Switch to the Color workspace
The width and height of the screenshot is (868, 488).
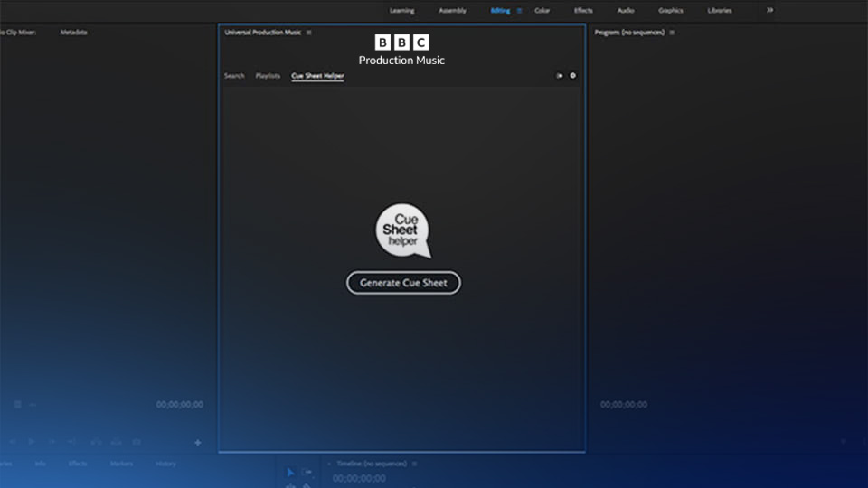click(542, 11)
